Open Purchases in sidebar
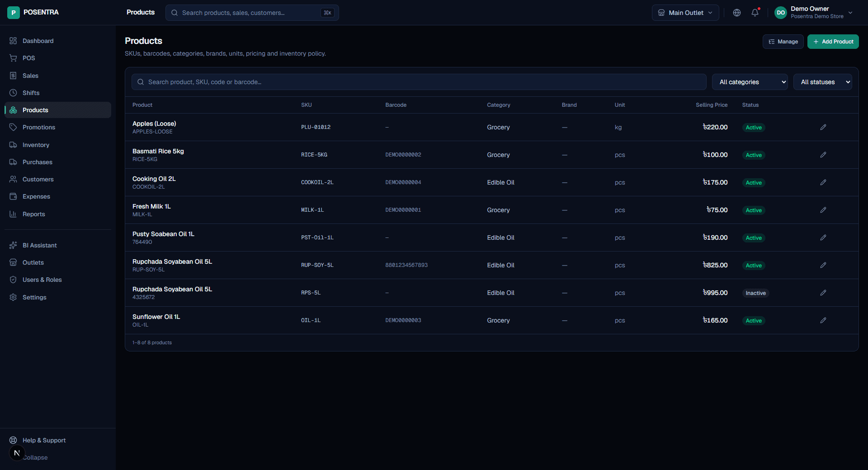The image size is (868, 470). click(58, 162)
